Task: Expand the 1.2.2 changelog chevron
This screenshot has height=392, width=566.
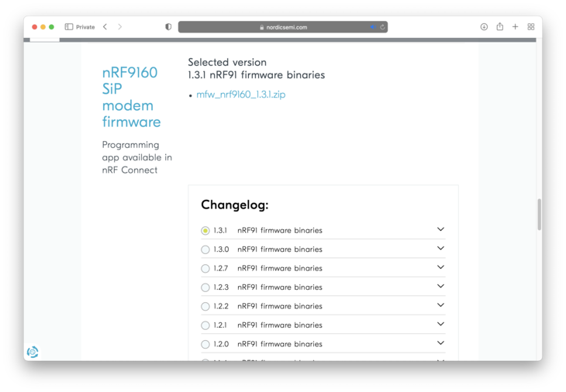Action: pos(440,305)
